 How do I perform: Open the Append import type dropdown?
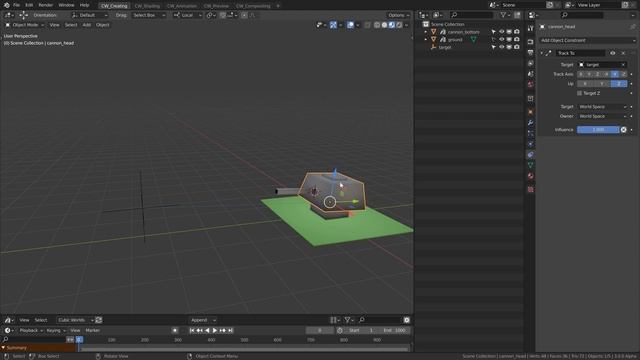pos(203,320)
